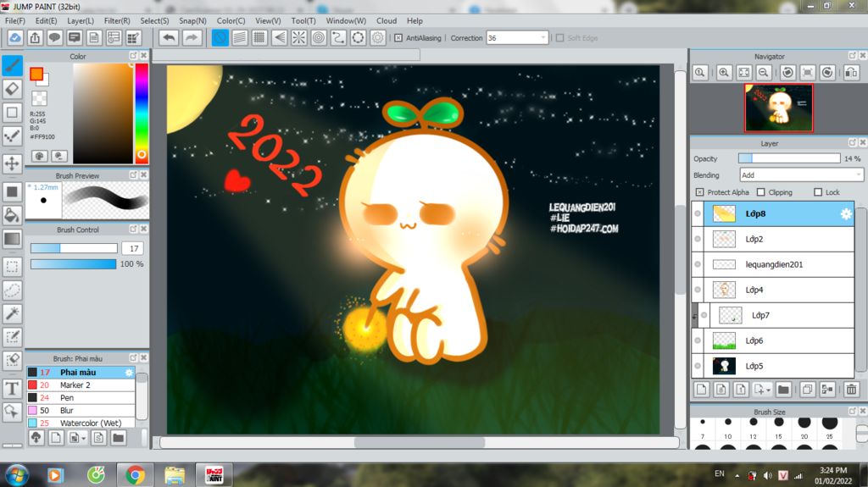Click the rainbow hue bar

[142, 113]
